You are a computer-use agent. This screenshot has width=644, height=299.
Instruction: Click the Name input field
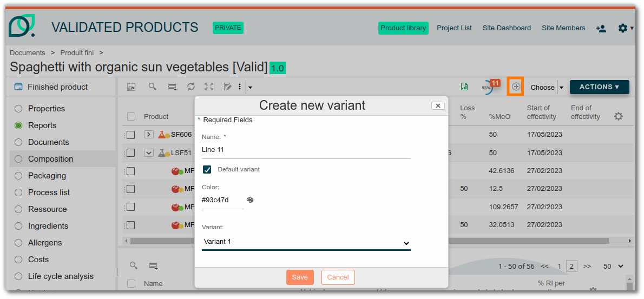(x=306, y=150)
